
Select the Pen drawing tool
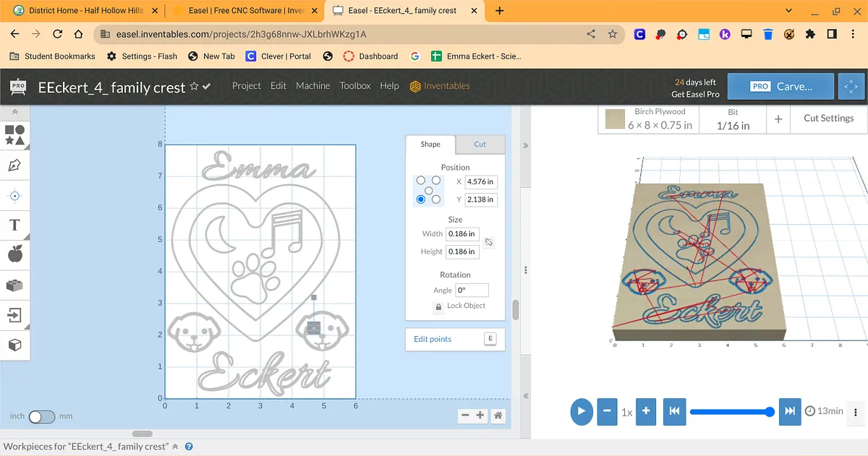[14, 165]
